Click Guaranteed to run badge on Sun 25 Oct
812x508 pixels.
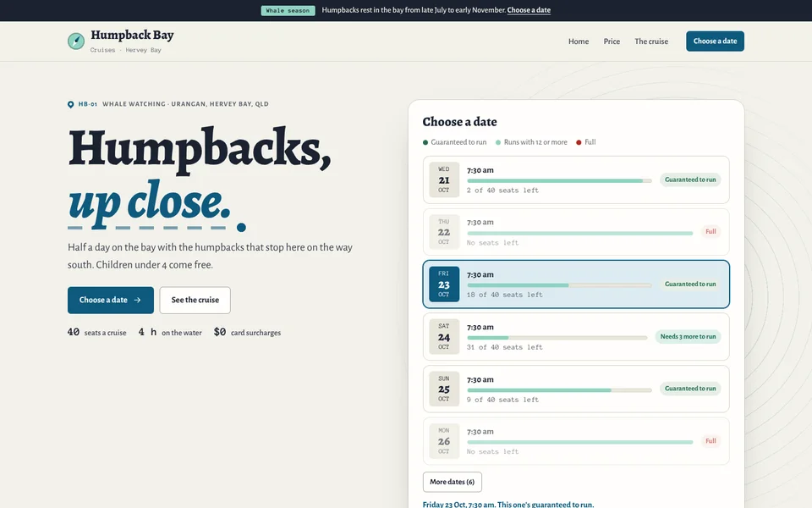690,389
